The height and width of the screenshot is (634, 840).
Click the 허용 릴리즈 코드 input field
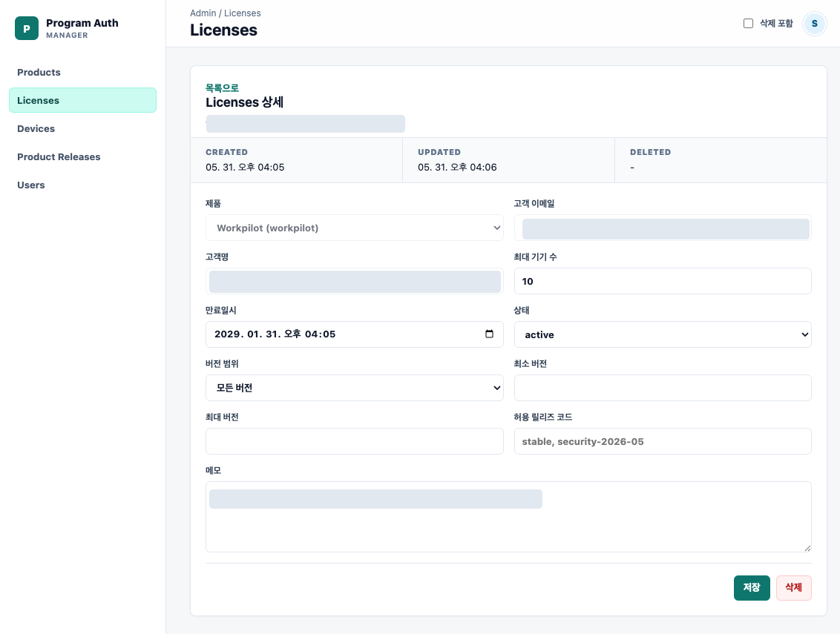[663, 441]
